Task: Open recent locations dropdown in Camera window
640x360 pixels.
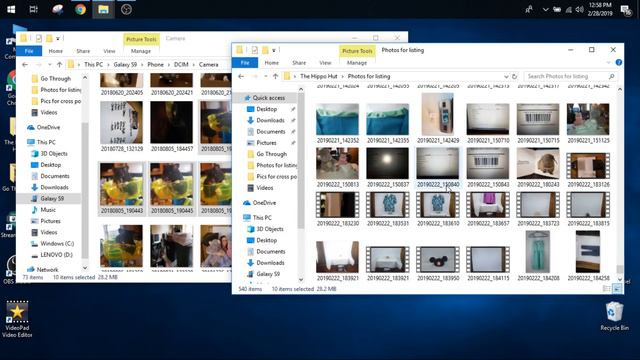Action: pyautogui.click(x=50, y=64)
